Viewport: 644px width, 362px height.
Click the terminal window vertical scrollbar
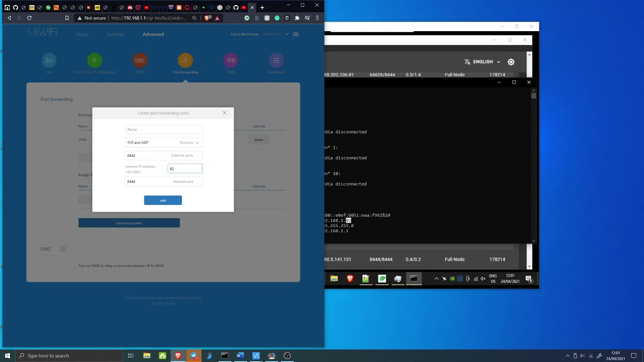pyautogui.click(x=534, y=166)
